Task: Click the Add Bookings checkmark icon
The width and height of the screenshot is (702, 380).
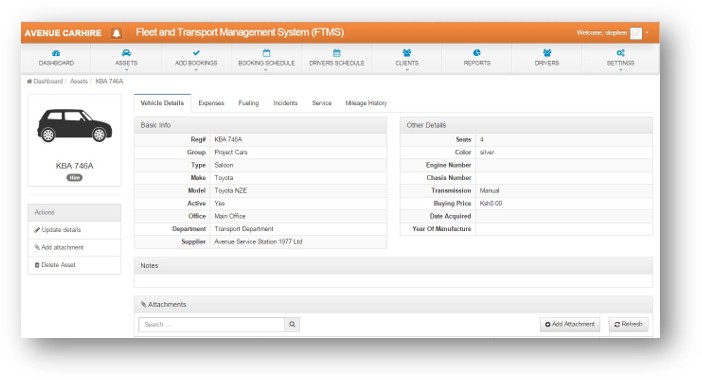Action: pos(196,53)
